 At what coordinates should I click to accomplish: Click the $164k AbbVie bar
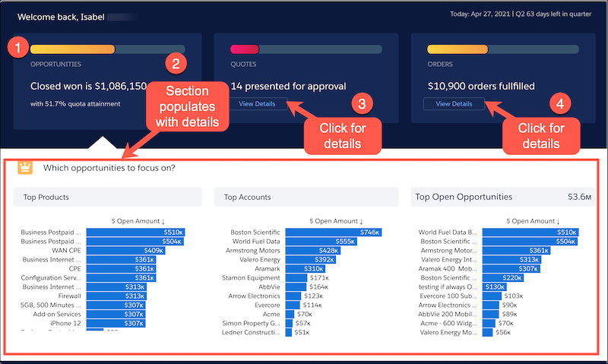(296, 286)
